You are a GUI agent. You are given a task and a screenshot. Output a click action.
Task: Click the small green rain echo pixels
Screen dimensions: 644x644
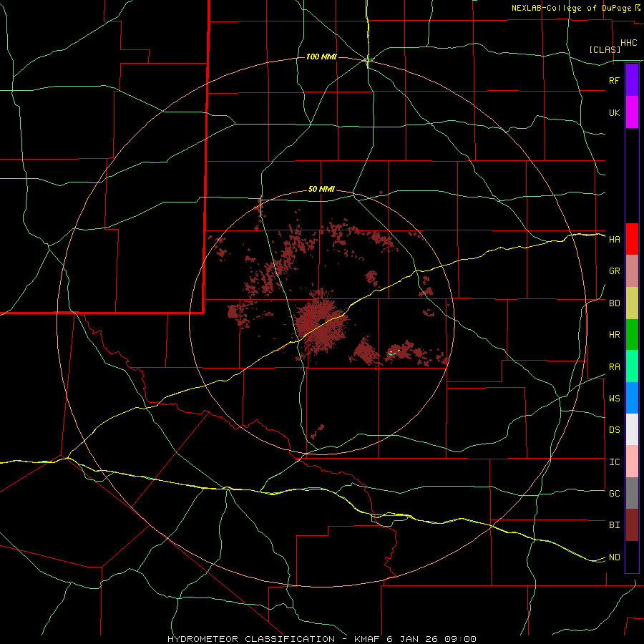pos(391,353)
